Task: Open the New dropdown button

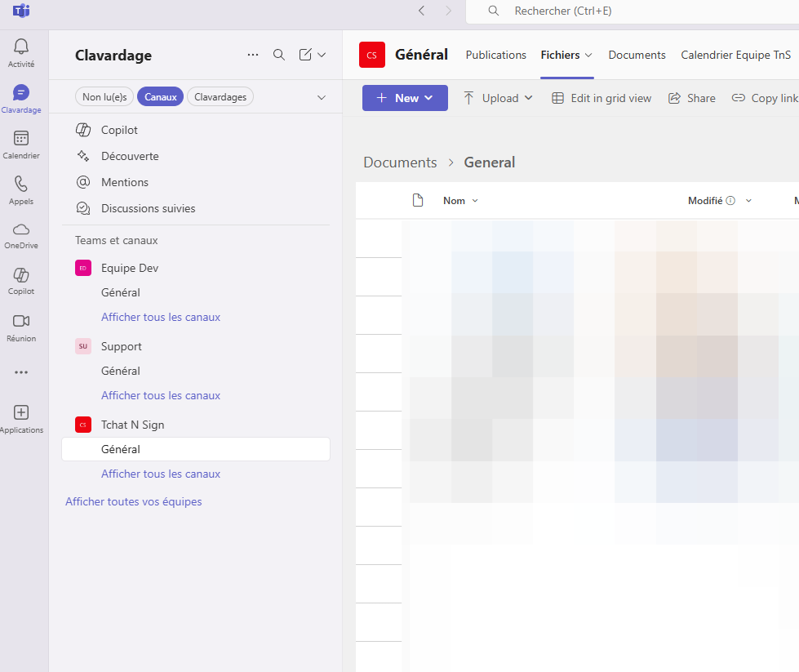Action: pos(405,98)
